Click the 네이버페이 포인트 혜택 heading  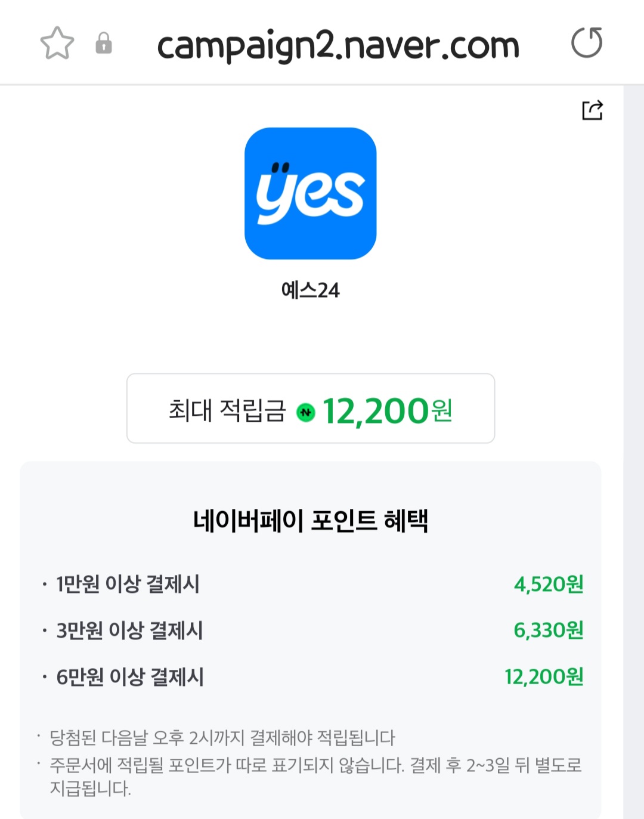tap(310, 521)
